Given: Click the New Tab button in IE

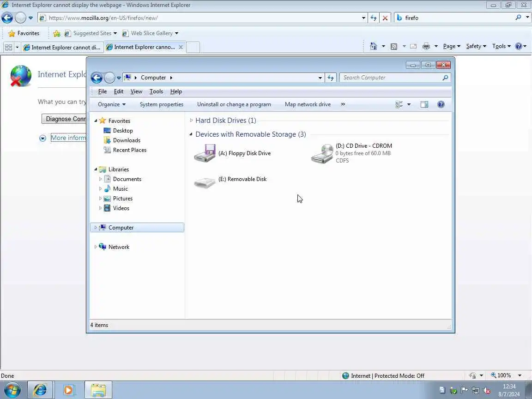Looking at the screenshot, I should [x=193, y=48].
